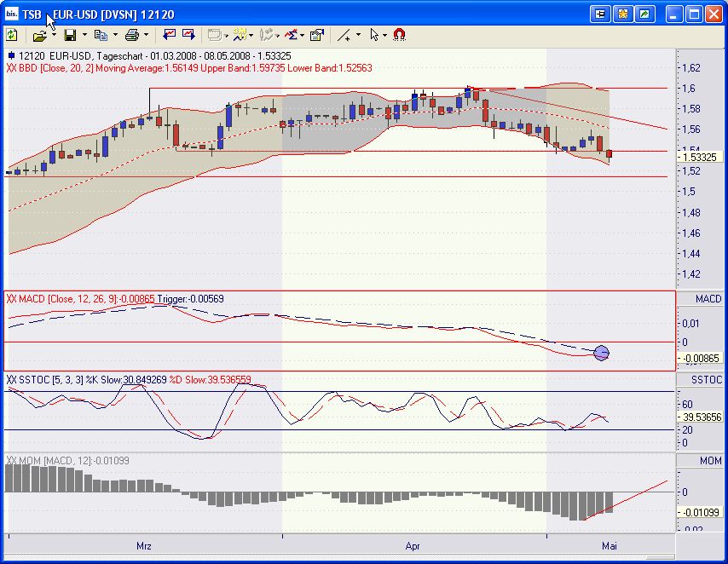Click the Apr month label on time axis
This screenshot has height=564, width=728.
[413, 546]
